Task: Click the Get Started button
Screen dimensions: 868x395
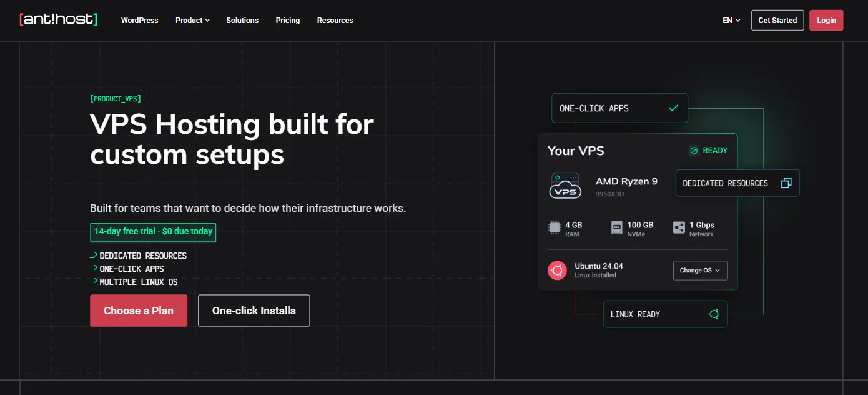Action: coord(777,21)
